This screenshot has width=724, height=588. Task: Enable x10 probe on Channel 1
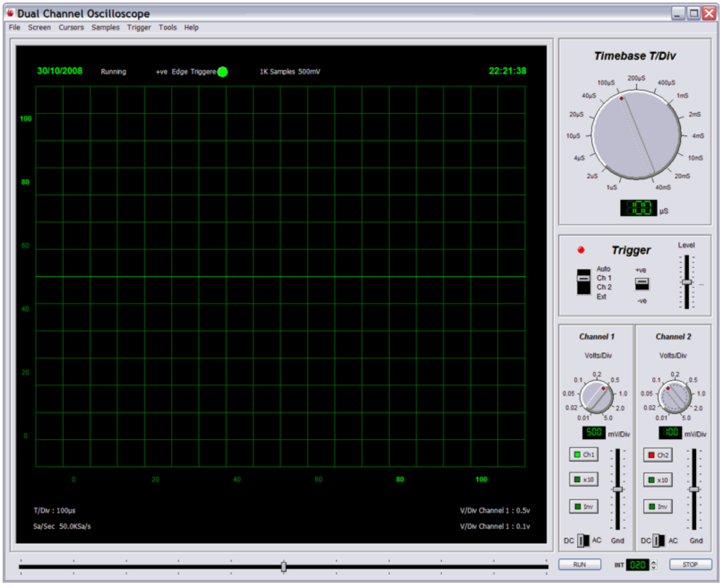click(x=583, y=479)
